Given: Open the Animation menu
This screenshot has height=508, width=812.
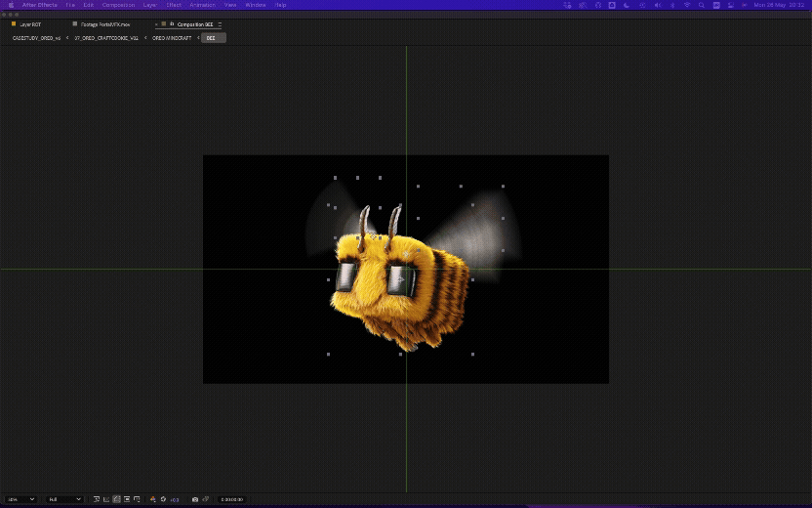Looking at the screenshot, I should (202, 5).
